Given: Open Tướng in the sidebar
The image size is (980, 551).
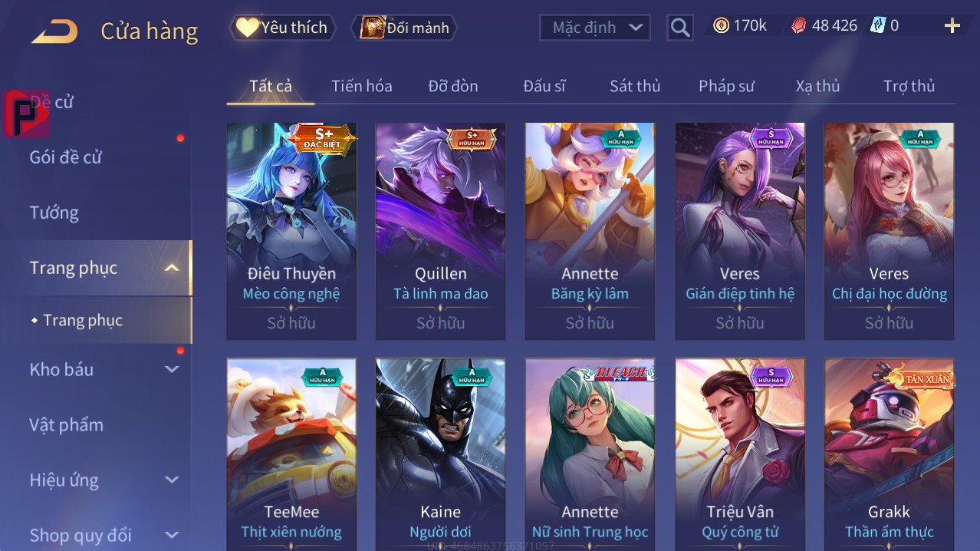Looking at the screenshot, I should click(x=54, y=213).
